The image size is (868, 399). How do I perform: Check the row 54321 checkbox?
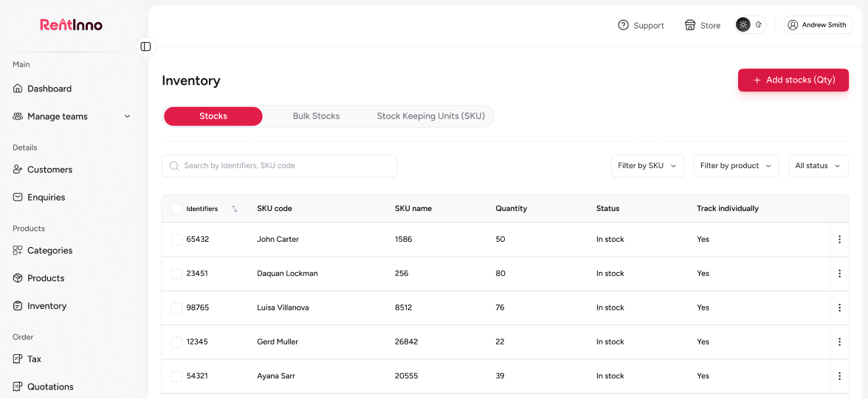(x=176, y=376)
